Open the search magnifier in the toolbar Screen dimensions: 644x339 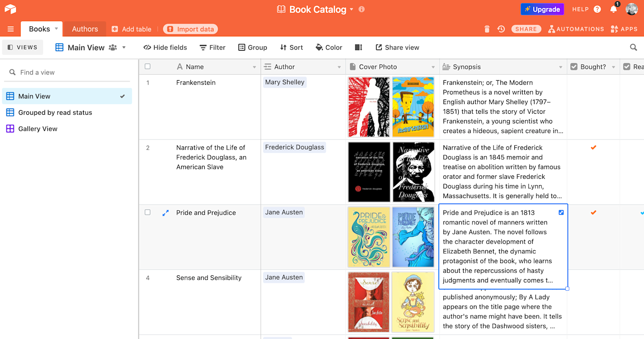tap(633, 47)
